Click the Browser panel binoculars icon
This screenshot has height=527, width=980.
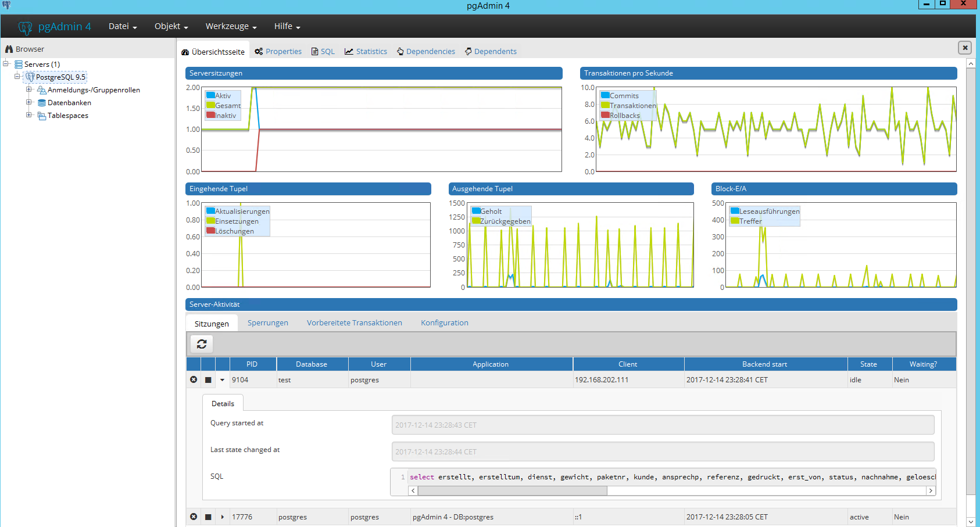click(x=9, y=49)
